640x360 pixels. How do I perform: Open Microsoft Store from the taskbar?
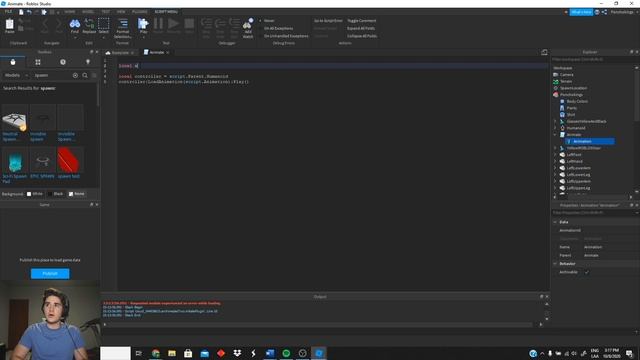(188, 353)
